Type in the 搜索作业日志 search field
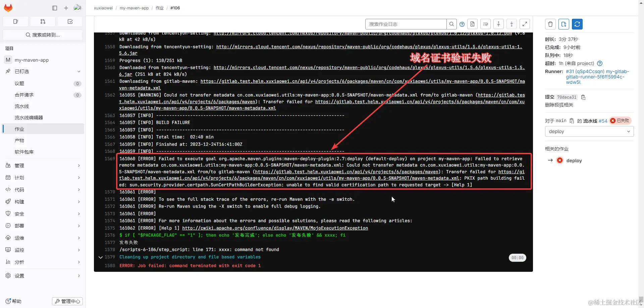This screenshot has height=308, width=644. (x=406, y=24)
